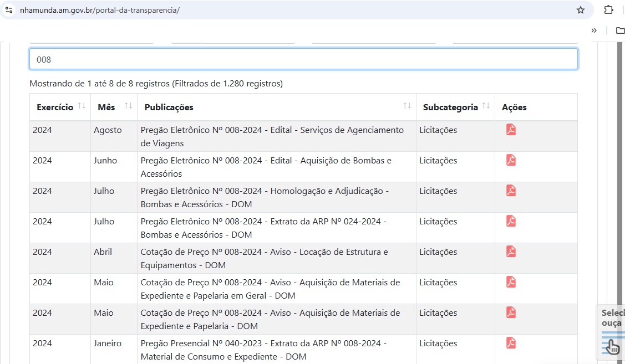625x364 pixels.
Task: Bookmark this page with star icon
Action: pos(581,10)
